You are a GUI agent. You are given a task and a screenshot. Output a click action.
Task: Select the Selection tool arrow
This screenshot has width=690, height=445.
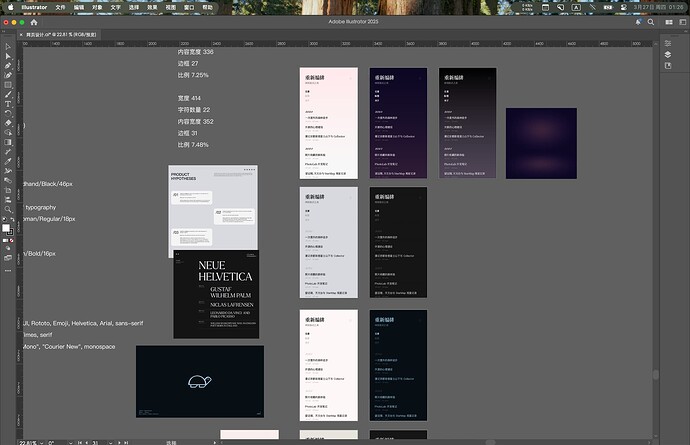point(8,47)
